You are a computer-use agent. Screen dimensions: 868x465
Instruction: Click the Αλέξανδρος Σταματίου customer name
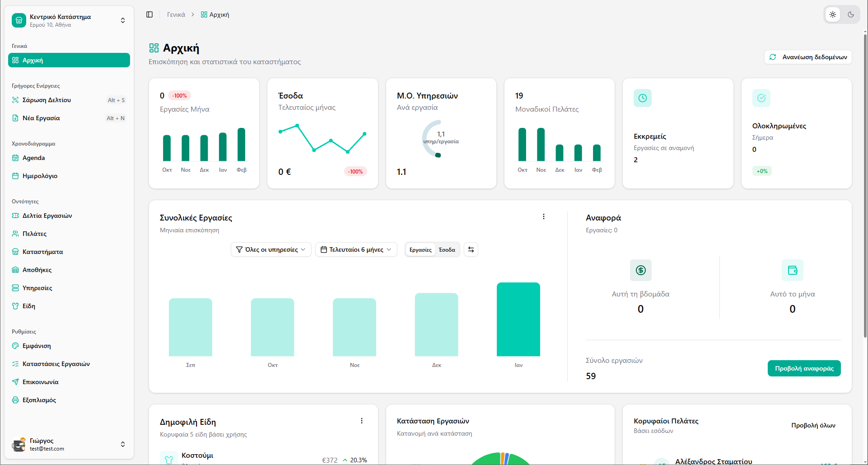[x=714, y=461]
